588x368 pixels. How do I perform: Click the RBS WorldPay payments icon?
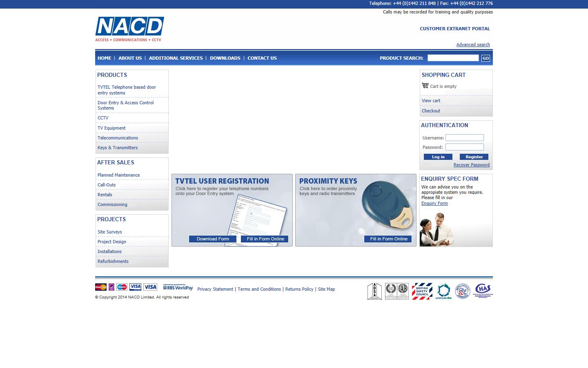pyautogui.click(x=177, y=287)
